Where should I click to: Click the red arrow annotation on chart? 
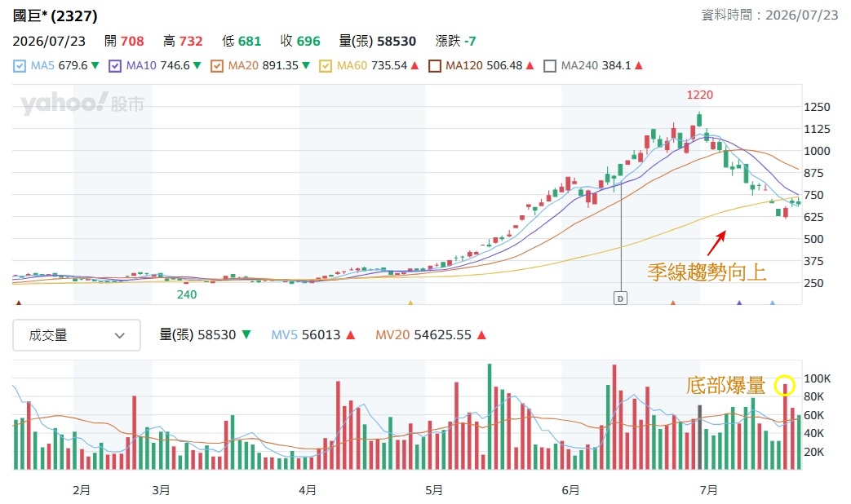[x=716, y=243]
